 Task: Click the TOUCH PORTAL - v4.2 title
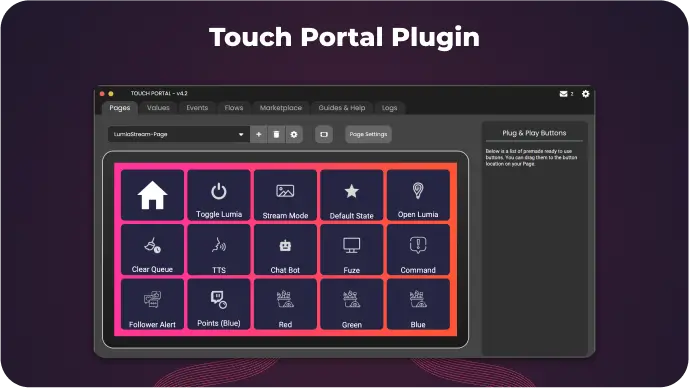[x=159, y=94]
